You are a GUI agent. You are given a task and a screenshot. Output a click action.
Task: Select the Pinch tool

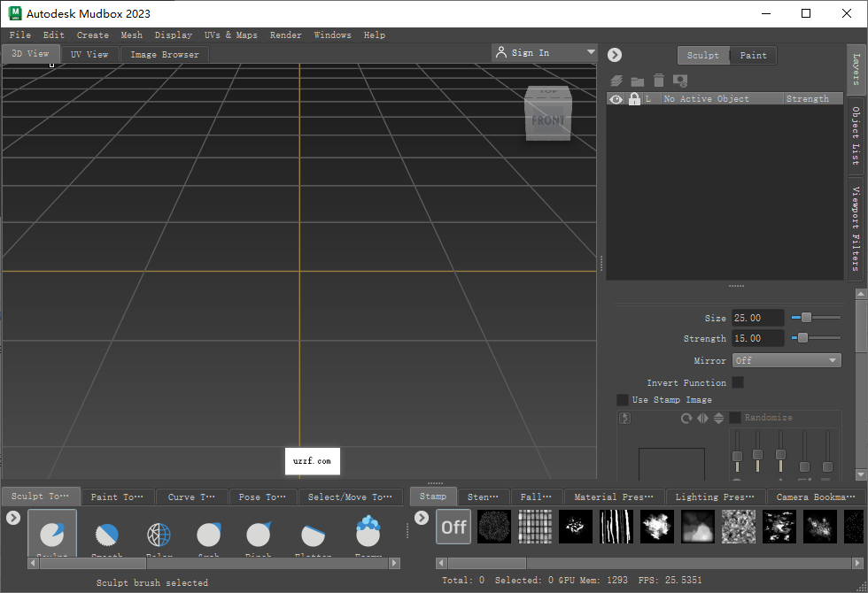point(258,533)
